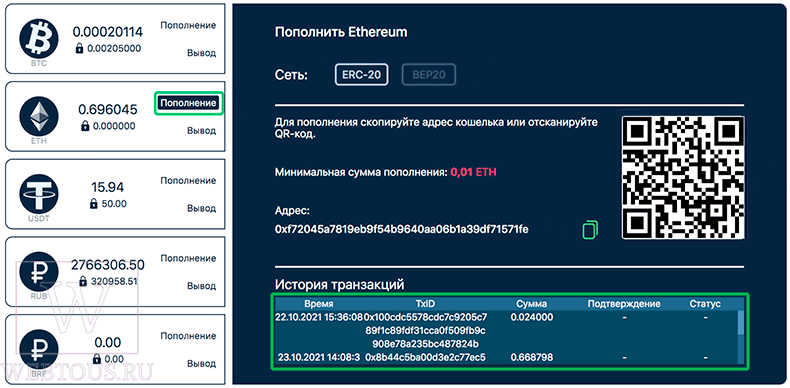The image size is (790, 388).
Task: Open Вывод for RUB
Action: click(202, 286)
